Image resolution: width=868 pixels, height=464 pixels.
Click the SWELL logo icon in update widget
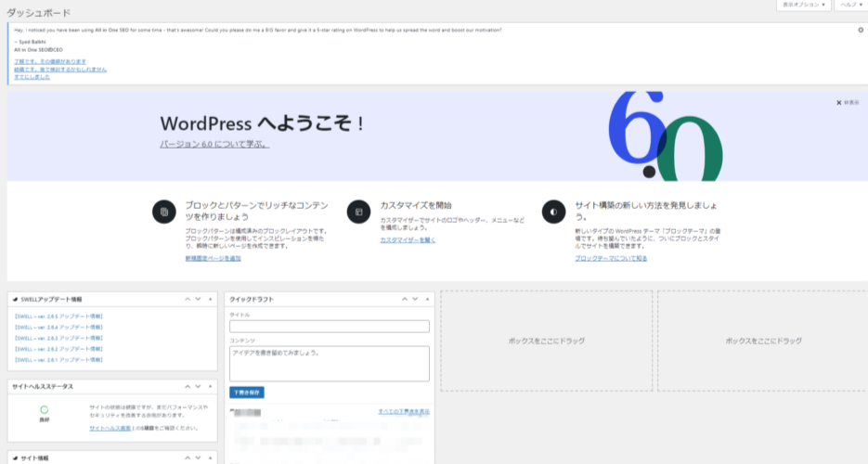(x=16, y=299)
